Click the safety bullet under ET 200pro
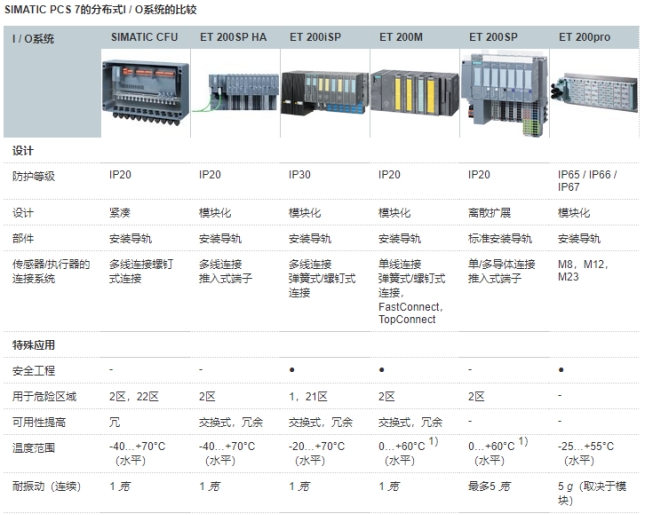This screenshot has width=645, height=515. pos(561,370)
